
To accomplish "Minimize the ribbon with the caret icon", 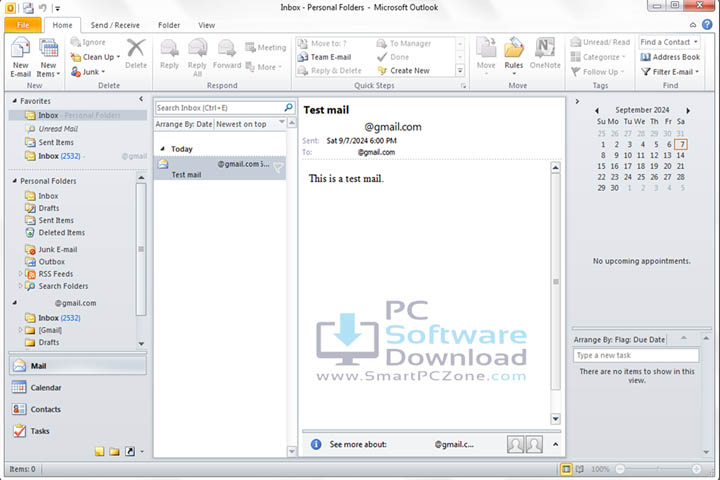I will tap(693, 25).
